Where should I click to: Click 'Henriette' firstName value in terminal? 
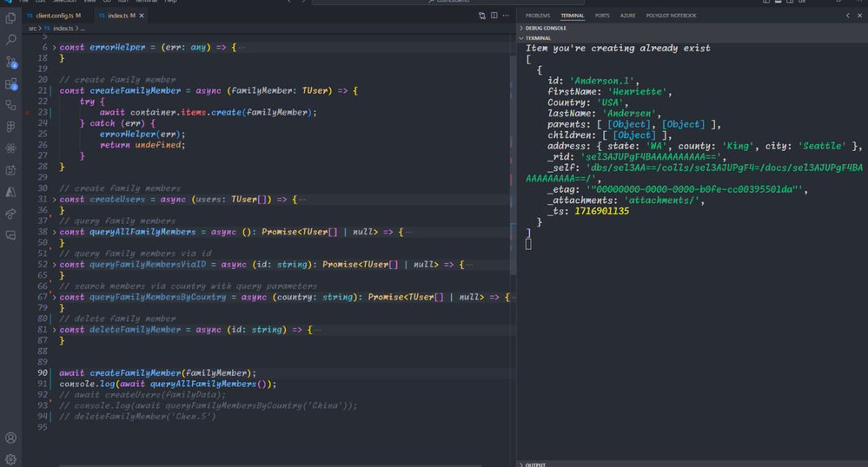(637, 92)
